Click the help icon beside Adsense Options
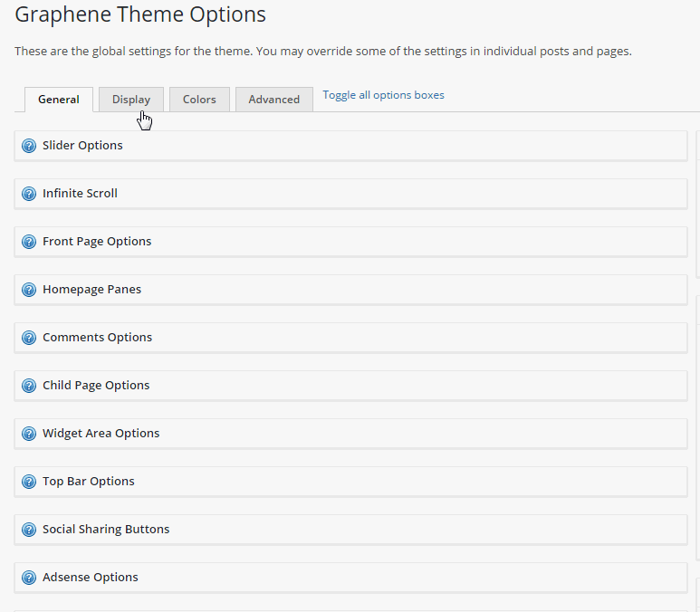 [x=29, y=578]
